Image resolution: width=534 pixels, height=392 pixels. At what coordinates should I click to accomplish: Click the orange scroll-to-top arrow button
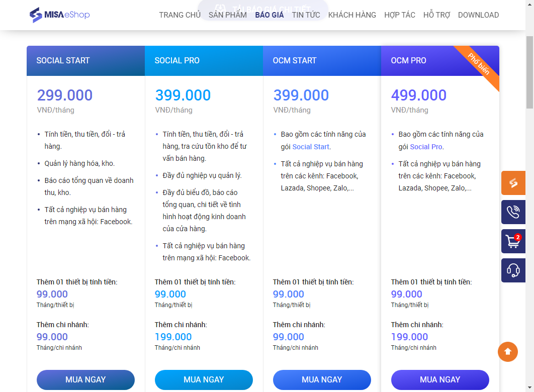(x=507, y=351)
